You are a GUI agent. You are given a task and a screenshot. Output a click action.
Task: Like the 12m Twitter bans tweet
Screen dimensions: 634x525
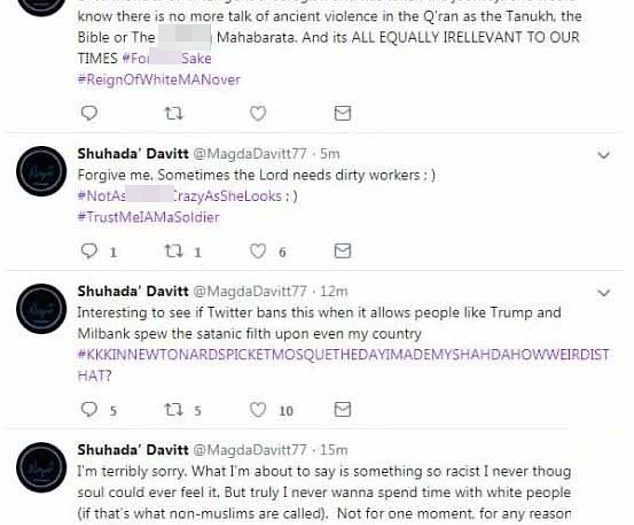pyautogui.click(x=259, y=410)
